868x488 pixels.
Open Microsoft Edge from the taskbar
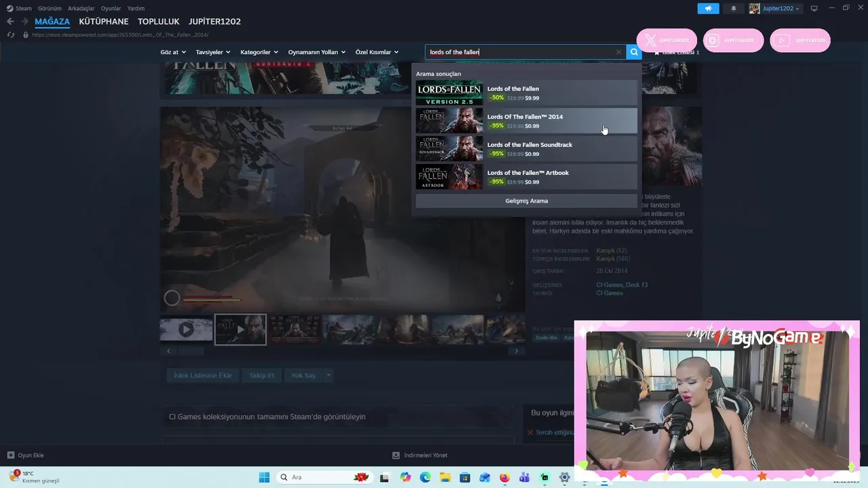click(x=425, y=477)
